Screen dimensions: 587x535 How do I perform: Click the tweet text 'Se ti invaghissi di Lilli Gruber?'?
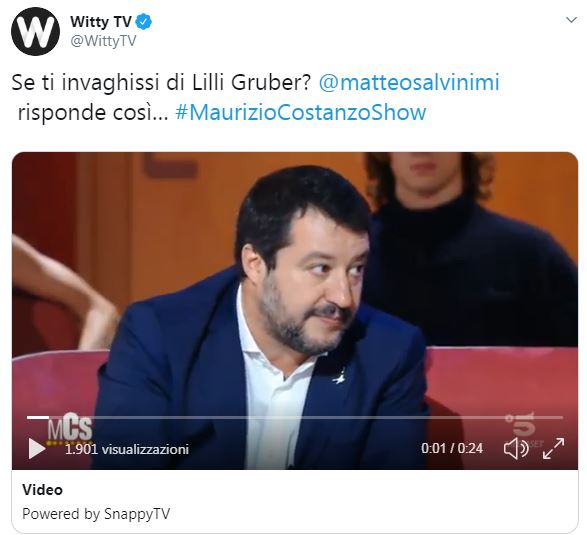coord(161,82)
